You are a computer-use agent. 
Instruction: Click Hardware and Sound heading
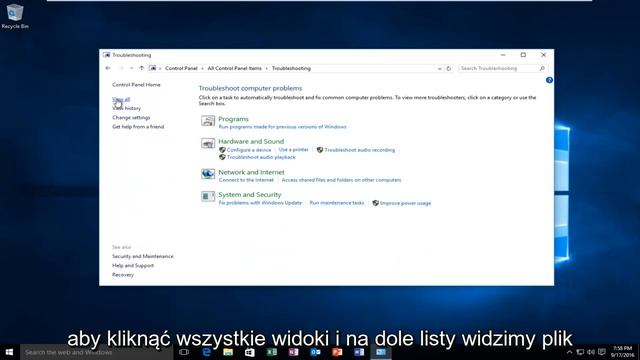point(251,141)
